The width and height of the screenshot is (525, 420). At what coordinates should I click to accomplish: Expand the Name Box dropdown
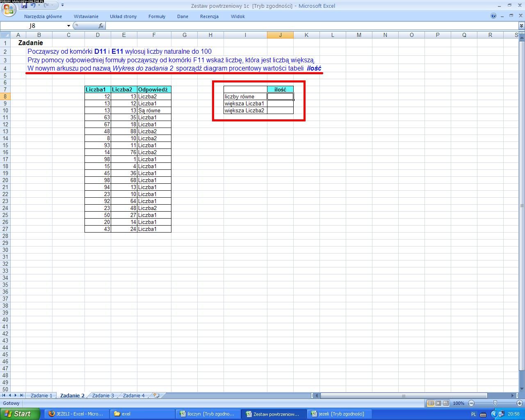pyautogui.click(x=68, y=26)
